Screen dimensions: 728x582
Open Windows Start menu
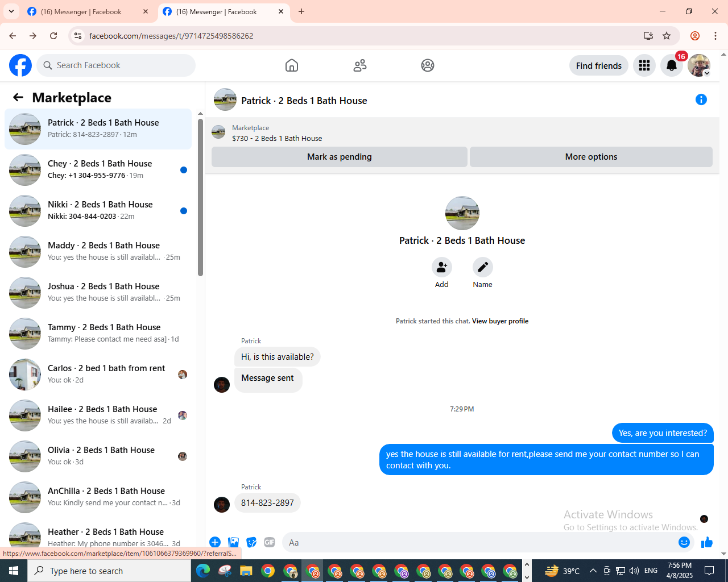(14, 571)
